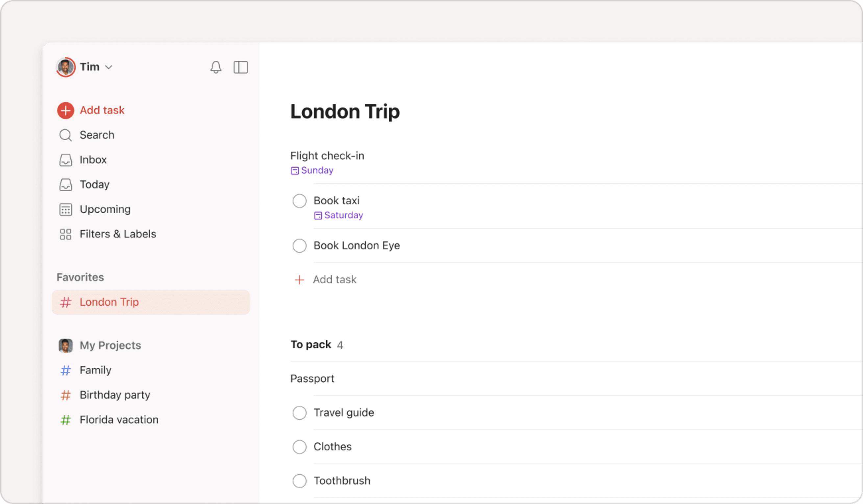863x504 pixels.
Task: Open the Upcoming calendar icon
Action: [x=65, y=209]
